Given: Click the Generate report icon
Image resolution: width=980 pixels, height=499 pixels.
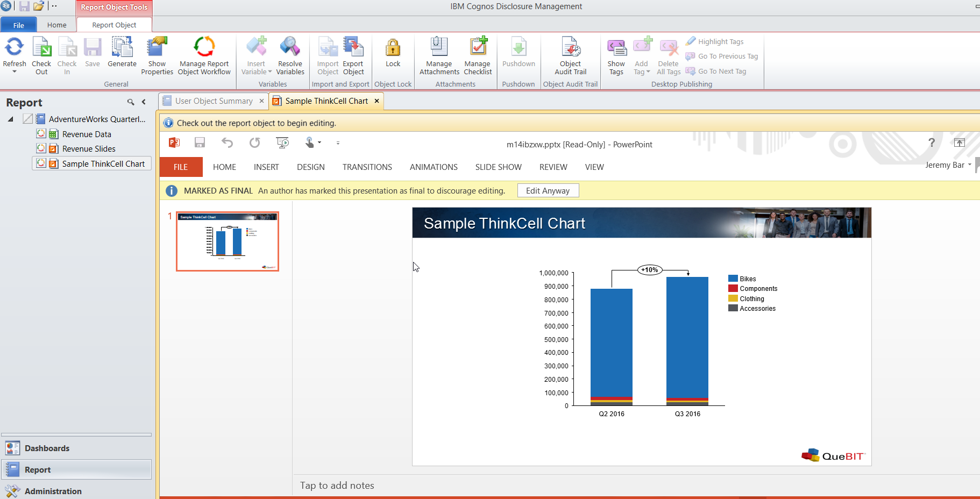Looking at the screenshot, I should click(122, 47).
